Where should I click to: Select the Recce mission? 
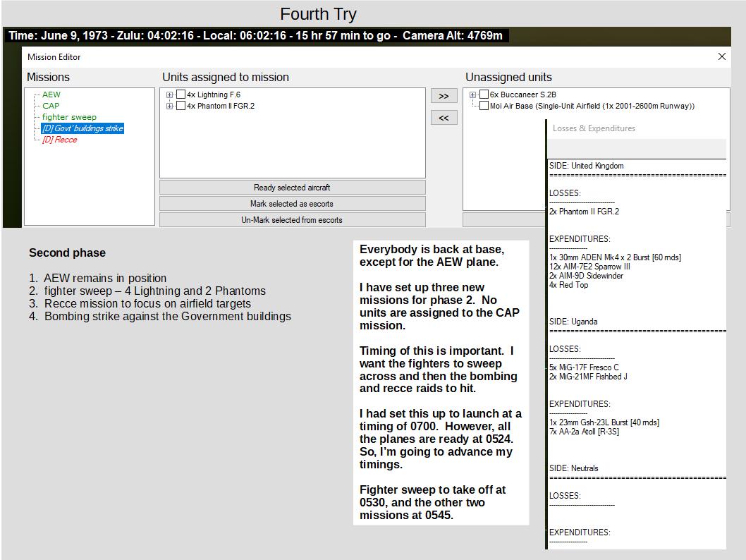click(x=59, y=140)
